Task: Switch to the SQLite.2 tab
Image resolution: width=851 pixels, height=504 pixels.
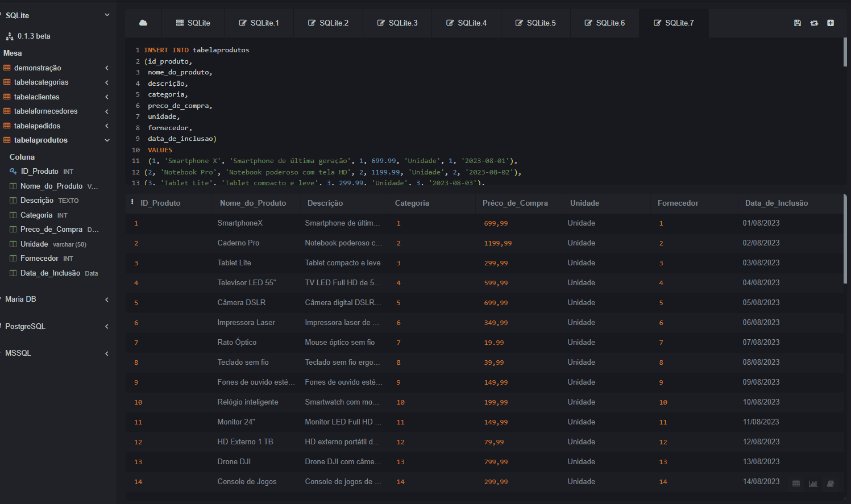Action: coord(329,23)
